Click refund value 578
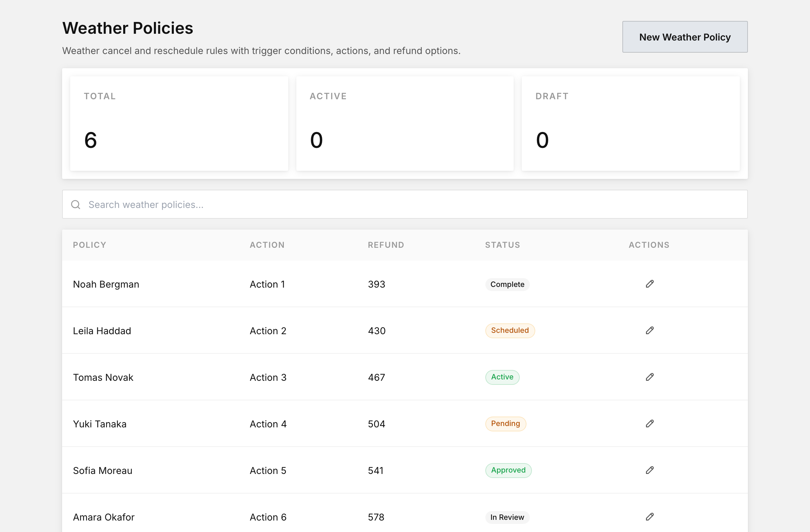The height and width of the screenshot is (532, 810). tap(376, 517)
